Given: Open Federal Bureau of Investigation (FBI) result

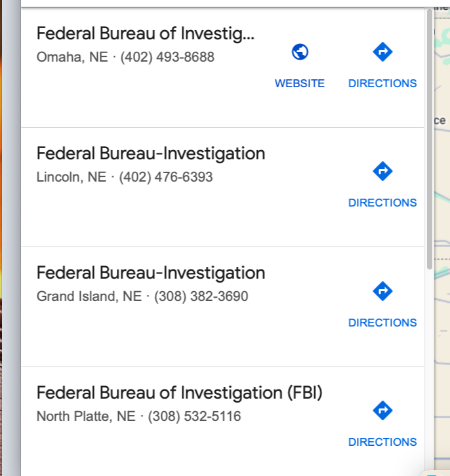Looking at the screenshot, I should [180, 393].
